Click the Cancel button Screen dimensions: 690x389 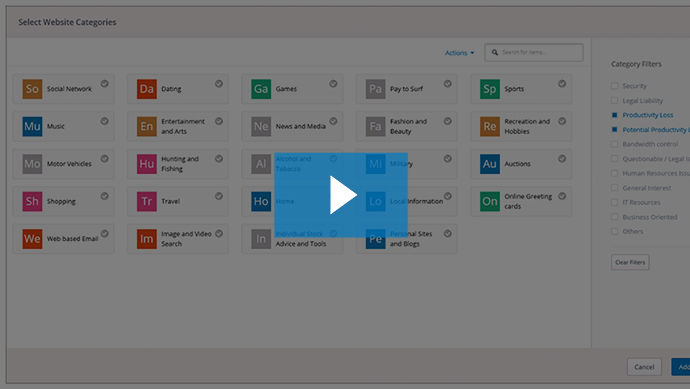(x=644, y=367)
